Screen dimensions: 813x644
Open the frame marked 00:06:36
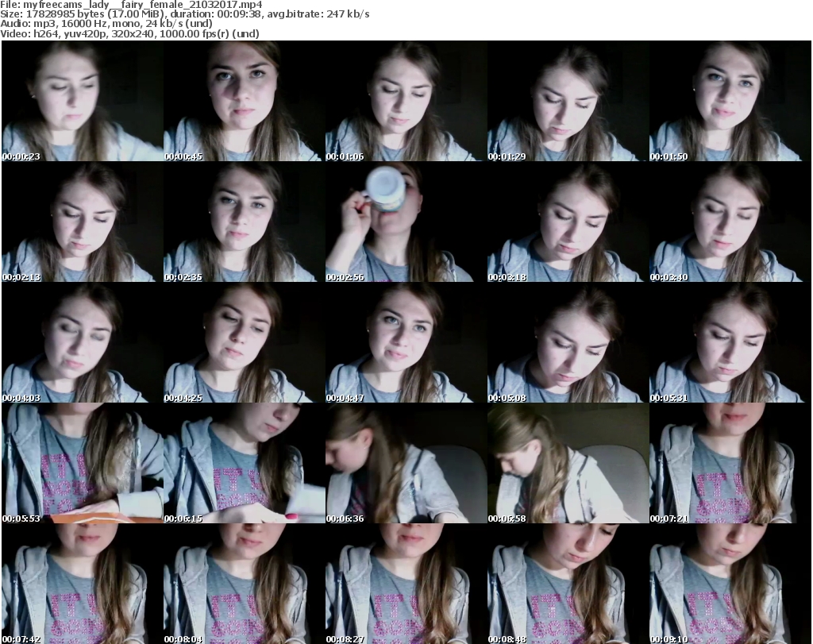tap(406, 463)
